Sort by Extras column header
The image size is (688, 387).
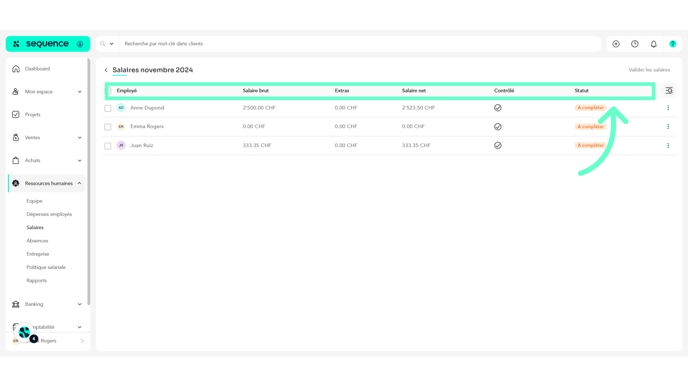click(342, 90)
